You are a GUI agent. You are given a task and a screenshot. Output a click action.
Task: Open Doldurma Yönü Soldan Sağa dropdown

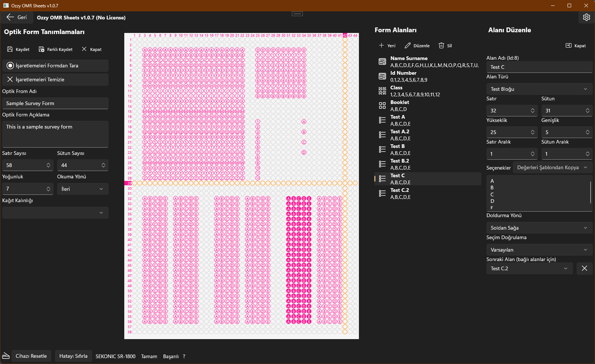539,228
